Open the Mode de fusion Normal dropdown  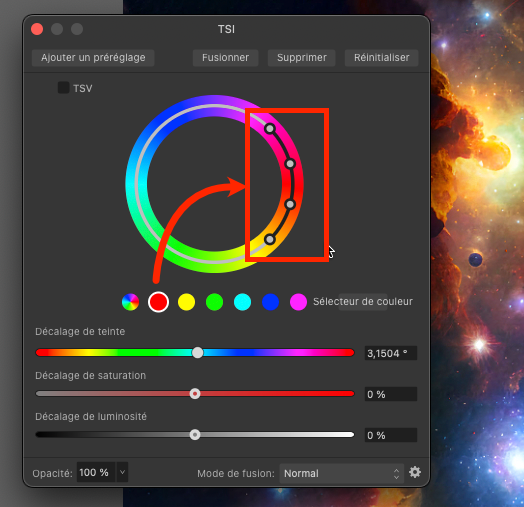[342, 473]
